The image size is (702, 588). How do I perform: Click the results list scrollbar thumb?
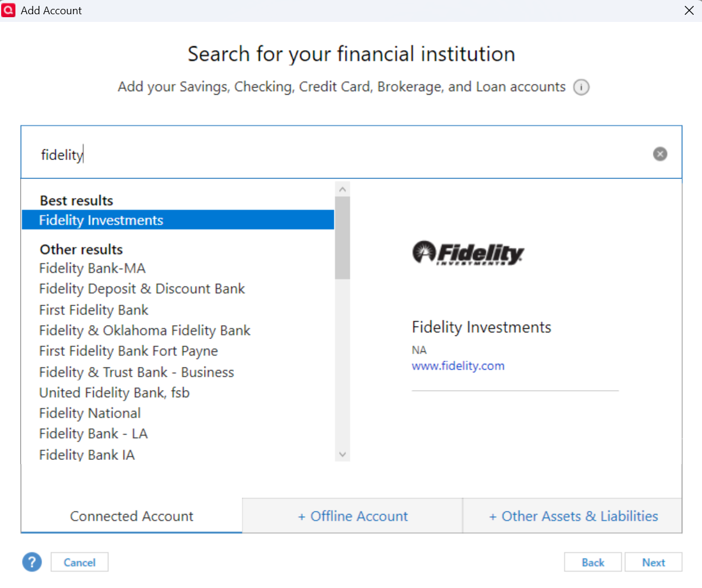click(343, 238)
